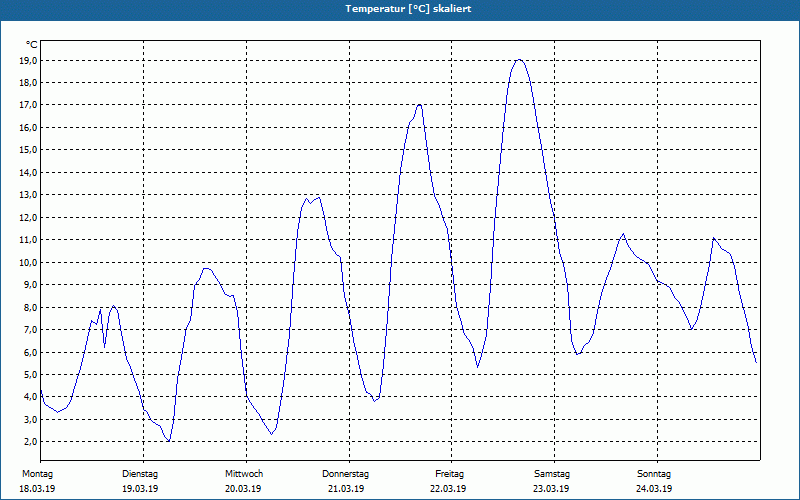
Task: Click the 9,0 axis value
Action: [30, 285]
